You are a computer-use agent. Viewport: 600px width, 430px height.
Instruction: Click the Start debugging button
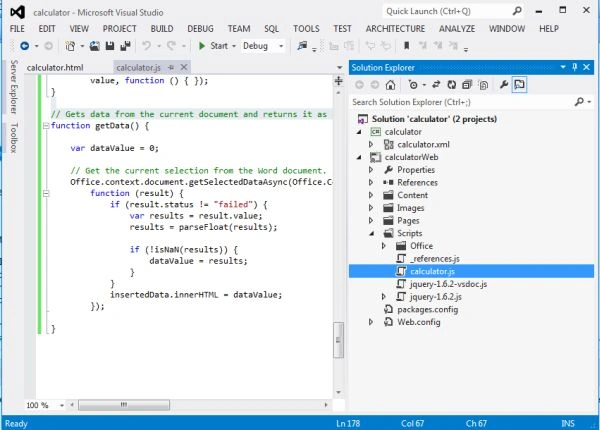214,46
